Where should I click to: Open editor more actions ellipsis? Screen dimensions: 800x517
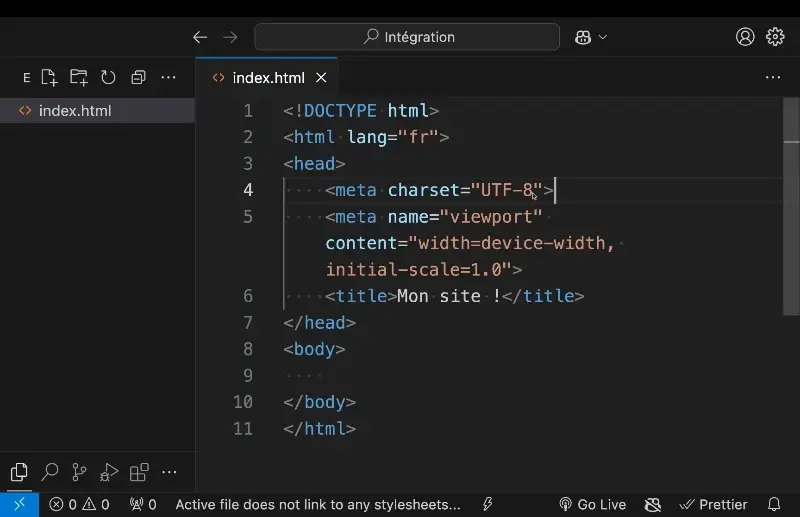pos(773,78)
